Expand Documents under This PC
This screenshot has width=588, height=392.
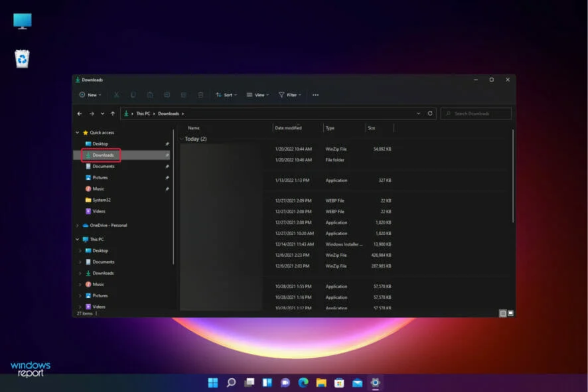coord(80,262)
